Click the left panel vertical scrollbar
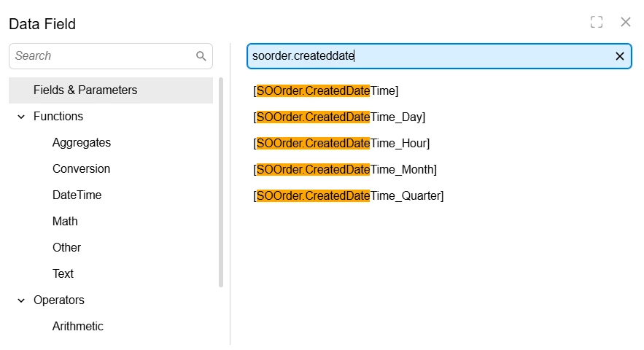The image size is (644, 350). [221, 182]
